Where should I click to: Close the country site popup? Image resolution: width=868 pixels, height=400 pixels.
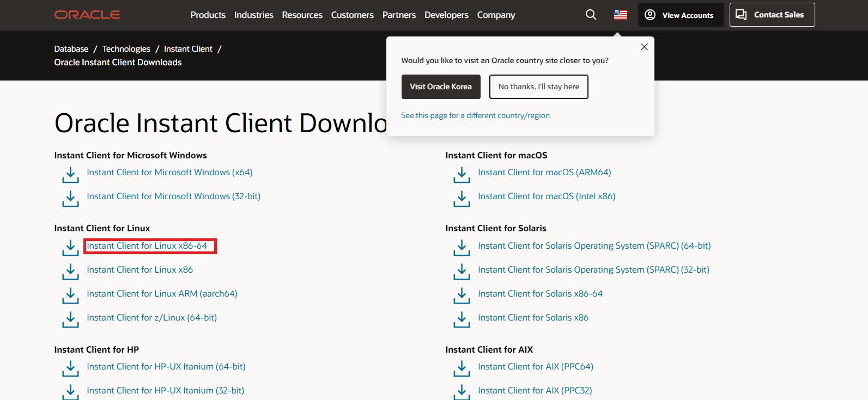click(644, 47)
